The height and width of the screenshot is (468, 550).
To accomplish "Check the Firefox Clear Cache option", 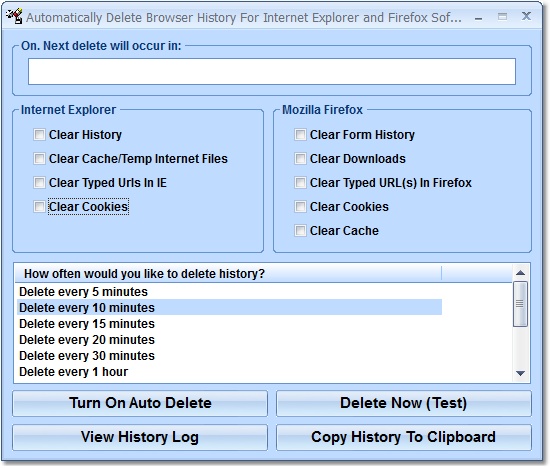I will [300, 231].
